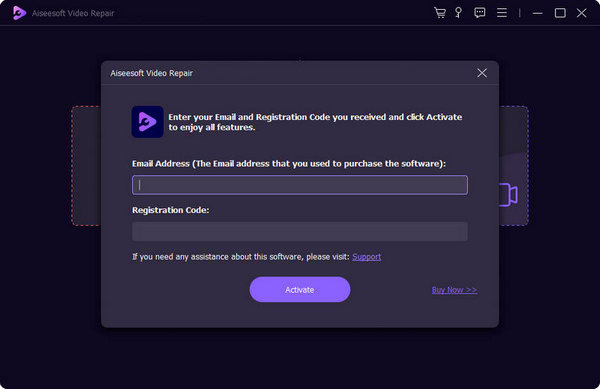Click the dialog title Aiseesoft Video Repair
This screenshot has width=600, height=389.
coord(151,73)
